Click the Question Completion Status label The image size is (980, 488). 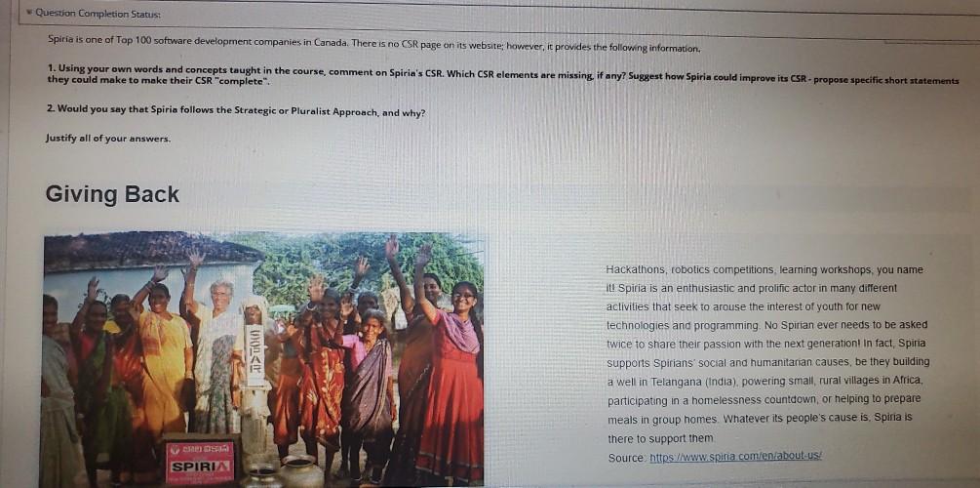pyautogui.click(x=98, y=13)
